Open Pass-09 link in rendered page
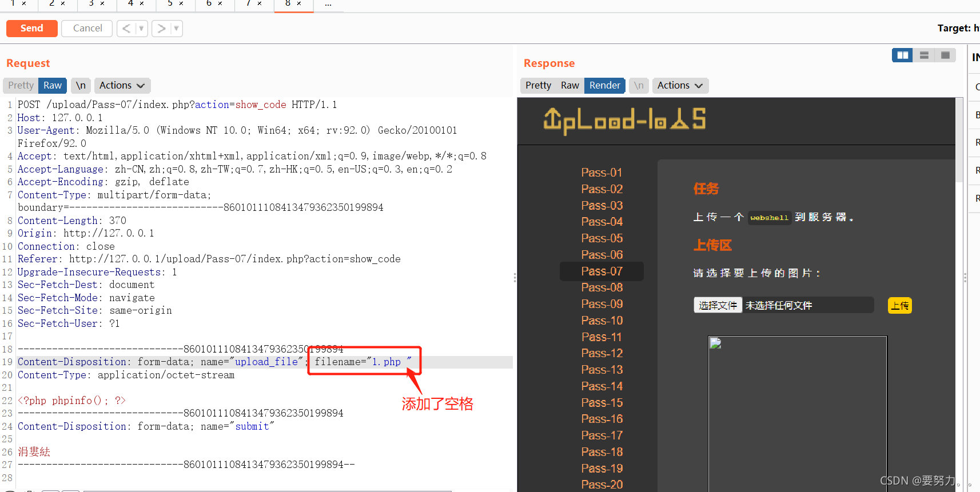The image size is (980, 492). click(x=601, y=304)
